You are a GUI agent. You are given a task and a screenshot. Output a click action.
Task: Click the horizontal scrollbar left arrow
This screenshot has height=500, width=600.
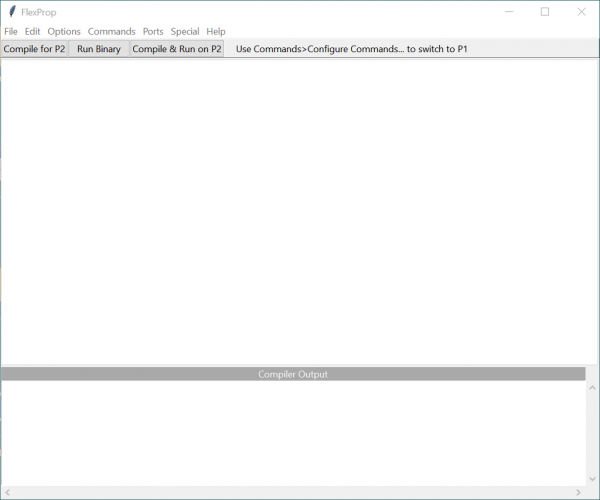coord(6,492)
